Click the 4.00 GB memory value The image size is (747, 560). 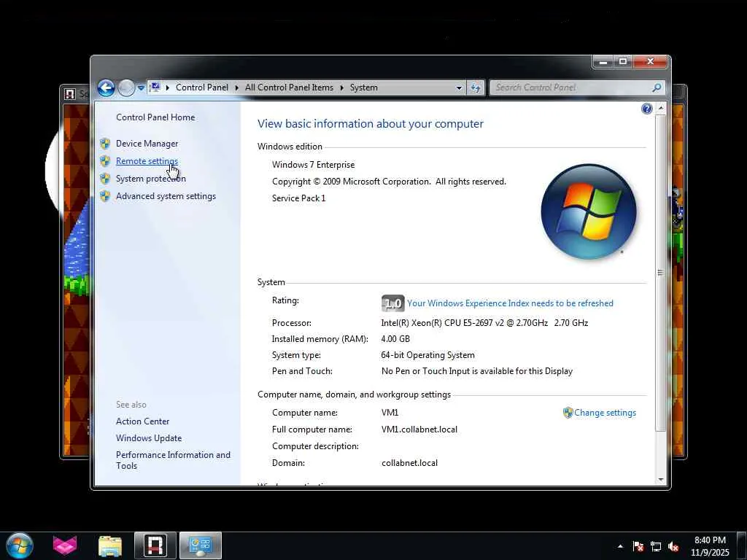point(395,339)
